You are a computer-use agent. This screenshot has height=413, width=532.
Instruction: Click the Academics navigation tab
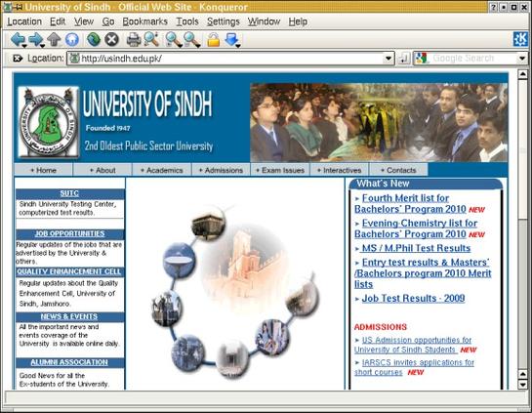[162, 170]
